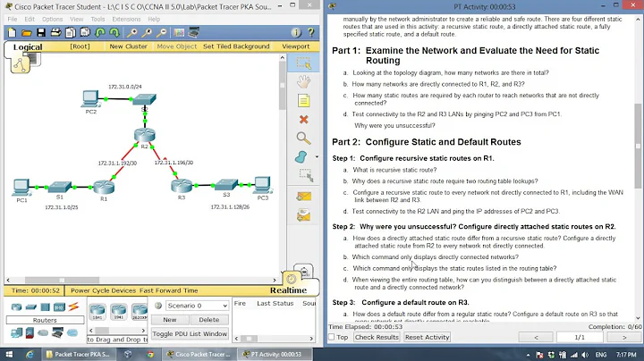Select the Hubs device category icon

pyautogui.click(x=46, y=306)
